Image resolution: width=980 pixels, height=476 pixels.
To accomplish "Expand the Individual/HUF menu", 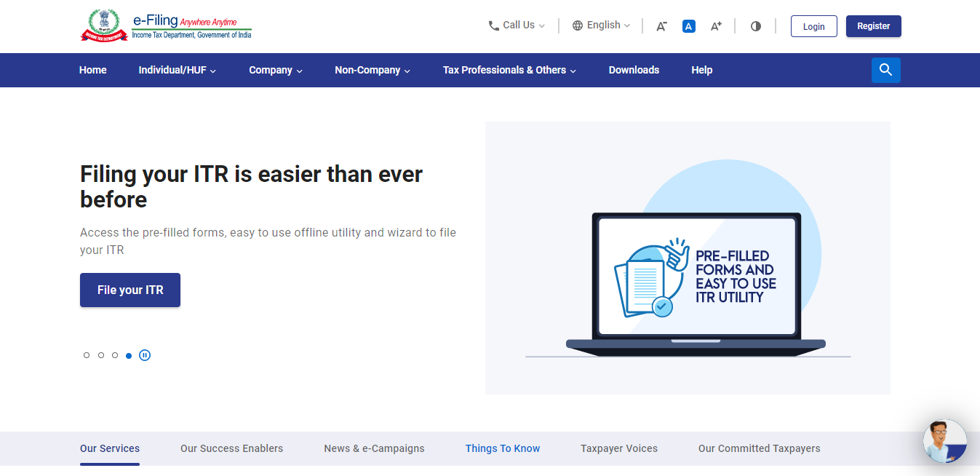I will tap(178, 70).
